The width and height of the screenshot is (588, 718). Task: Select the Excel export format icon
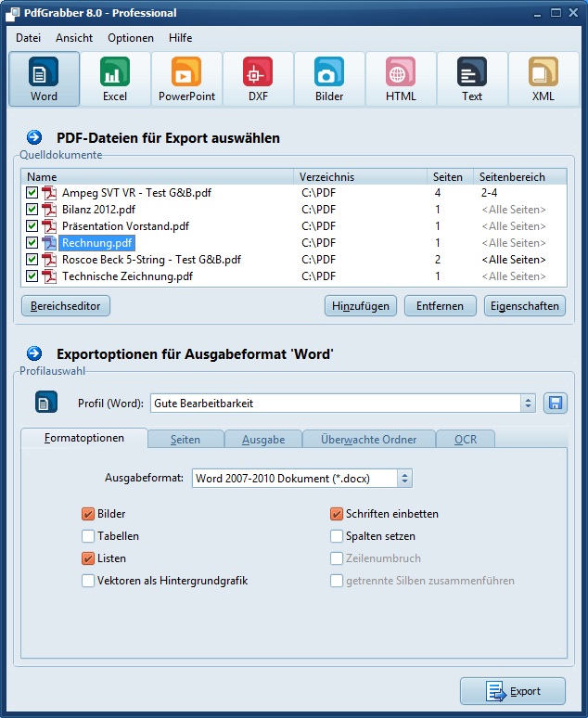(x=115, y=79)
